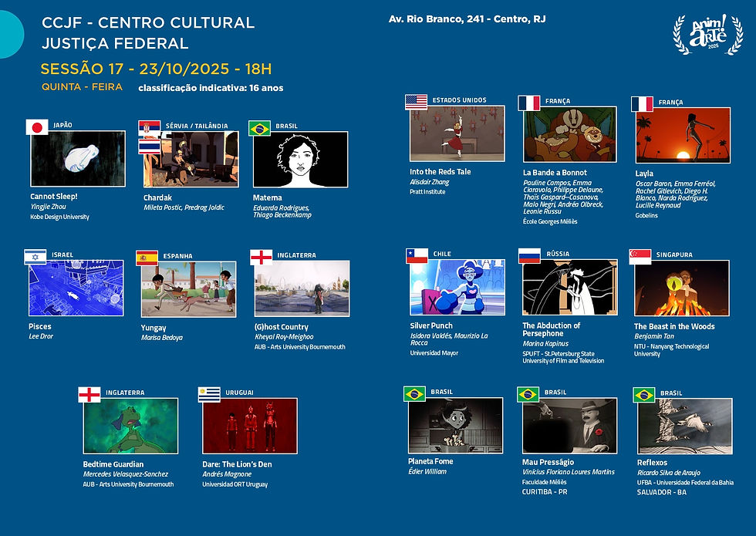
Task: Click the Russia flag above The Abduction of Persephone
Action: 529,256
